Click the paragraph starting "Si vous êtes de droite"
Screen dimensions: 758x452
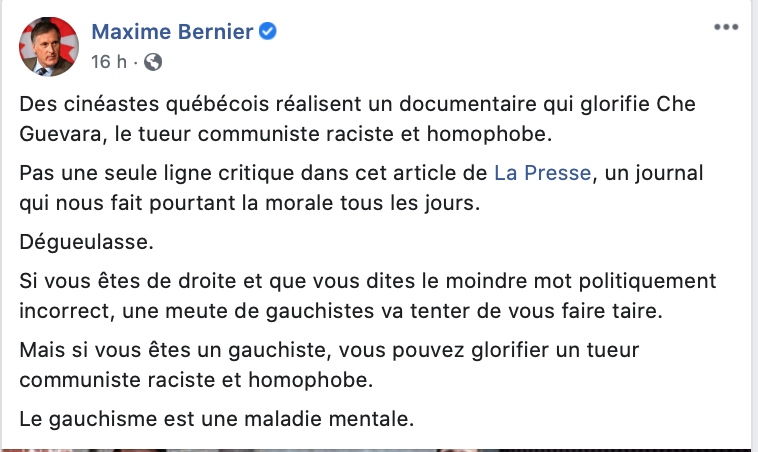[367, 296]
